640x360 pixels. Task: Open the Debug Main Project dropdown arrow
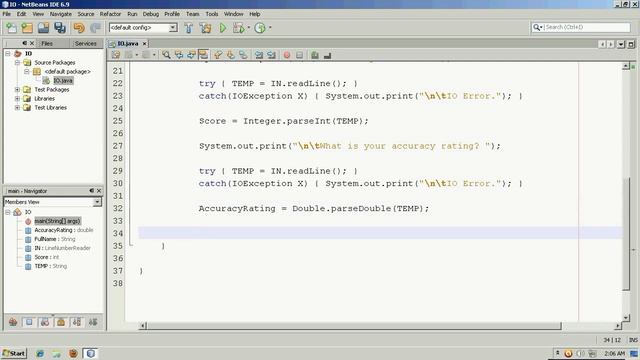point(249,28)
